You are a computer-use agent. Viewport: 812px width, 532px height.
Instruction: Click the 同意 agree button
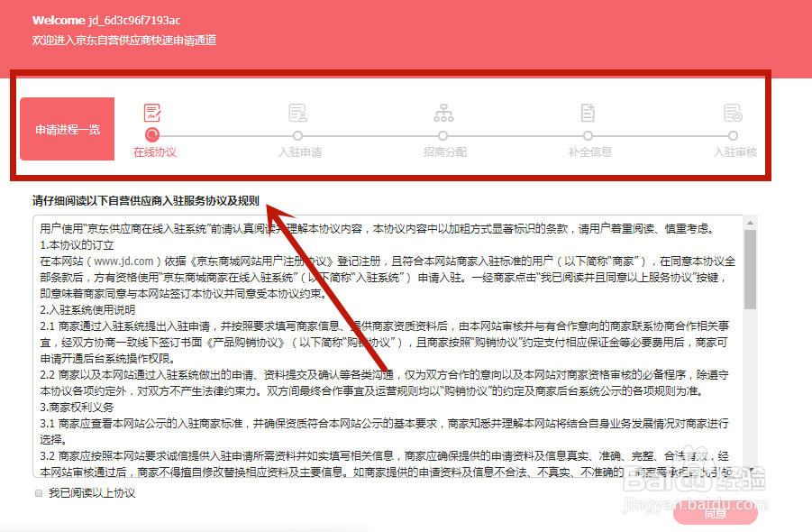[716, 513]
